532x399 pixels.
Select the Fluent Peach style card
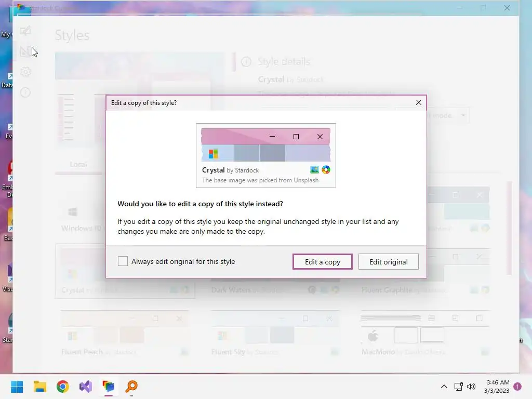pyautogui.click(x=125, y=334)
